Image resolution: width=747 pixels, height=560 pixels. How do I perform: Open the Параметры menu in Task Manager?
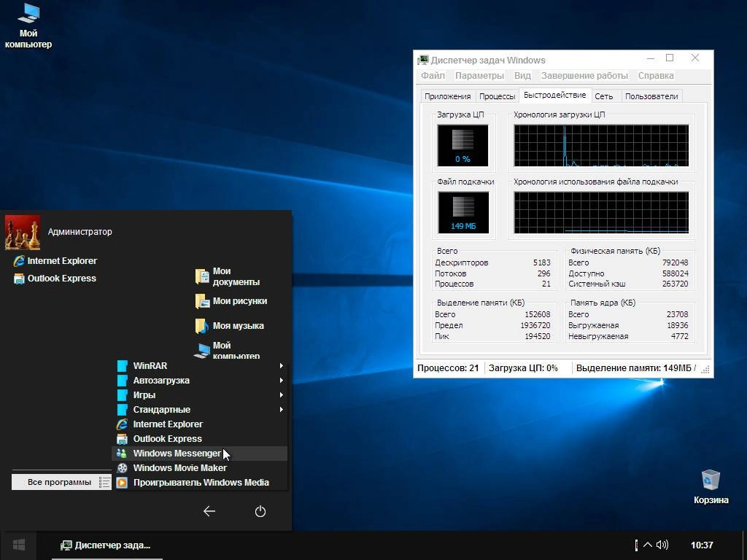click(479, 76)
